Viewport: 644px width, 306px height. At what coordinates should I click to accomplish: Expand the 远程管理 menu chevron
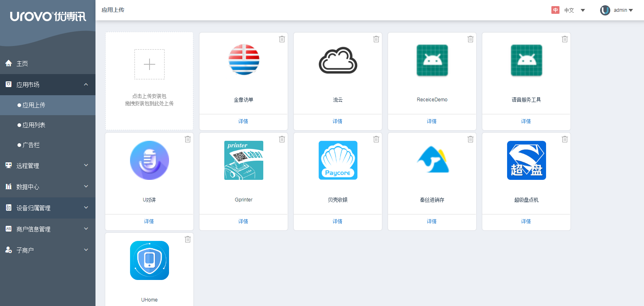[x=86, y=165]
